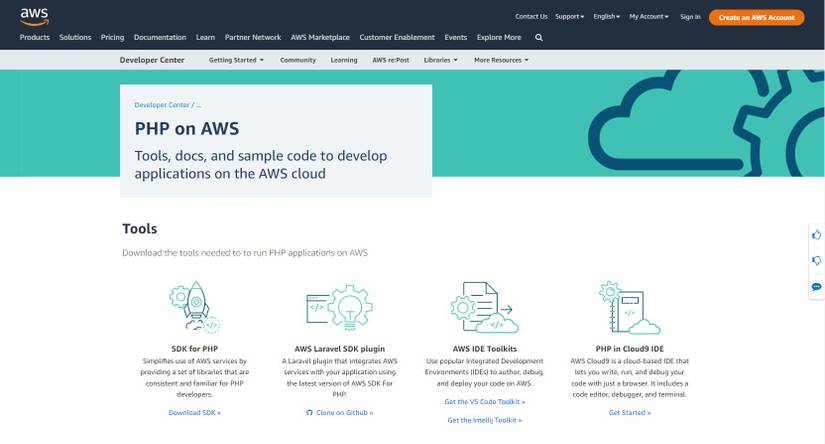Viewport: 825px width, 444px height.
Task: Click the SDK for PHP heading
Action: [195, 349]
